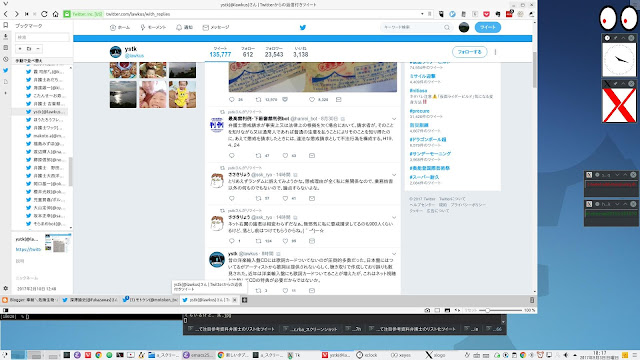640x360 pixels.
Task: Like the Sasakiryo tweet with 99 likes
Action: click(285, 241)
